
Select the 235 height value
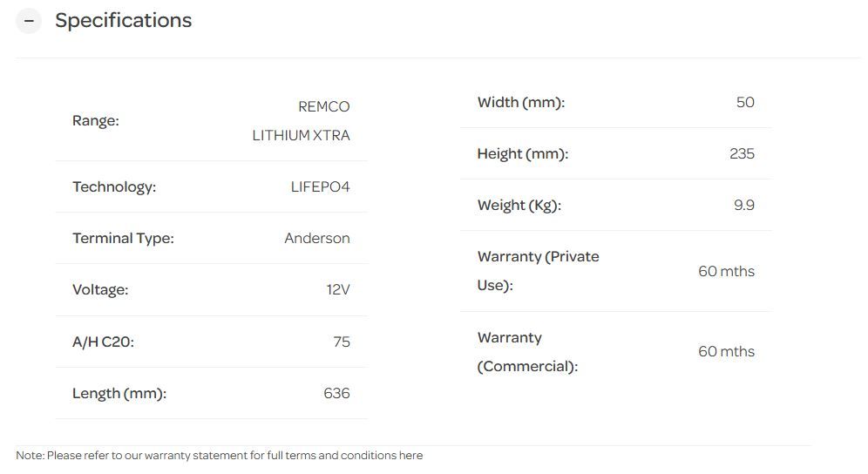click(x=742, y=154)
